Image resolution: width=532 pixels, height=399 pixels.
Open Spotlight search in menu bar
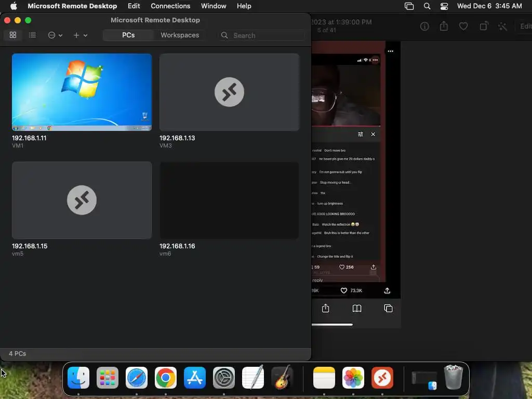click(x=427, y=6)
